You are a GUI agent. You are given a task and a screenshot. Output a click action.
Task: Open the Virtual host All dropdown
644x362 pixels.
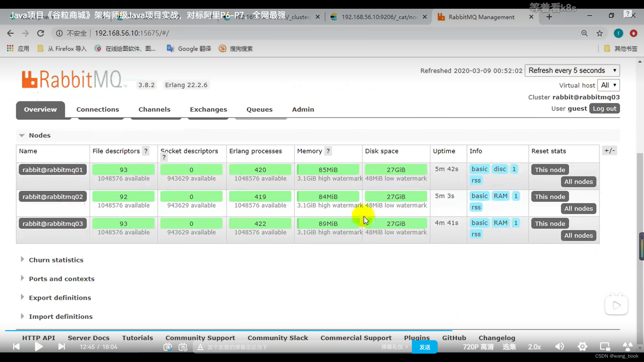click(x=608, y=85)
